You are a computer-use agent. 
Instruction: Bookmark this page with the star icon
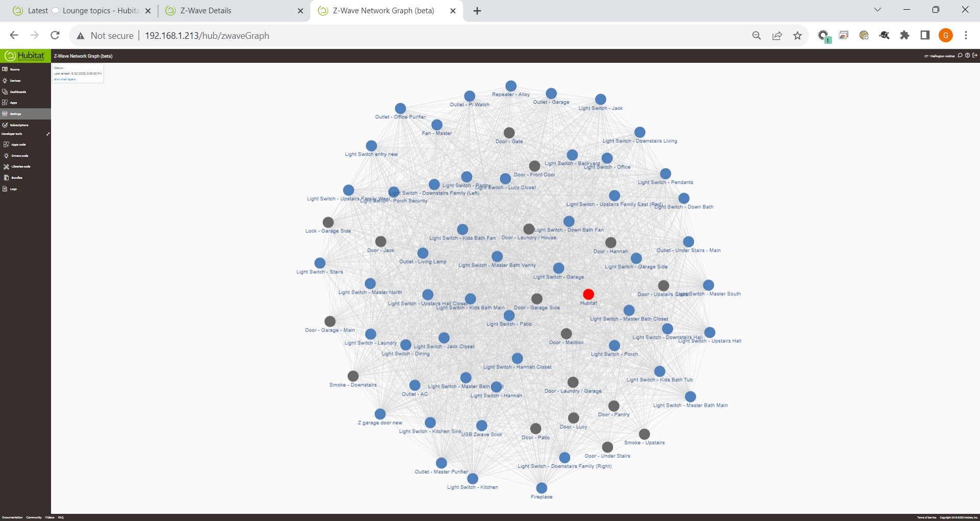798,36
